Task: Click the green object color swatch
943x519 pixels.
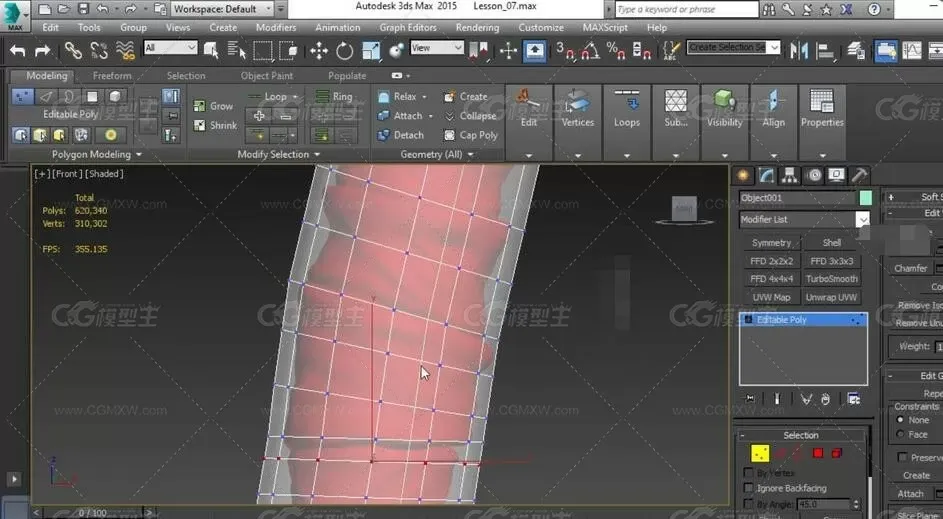Action: 865,198
